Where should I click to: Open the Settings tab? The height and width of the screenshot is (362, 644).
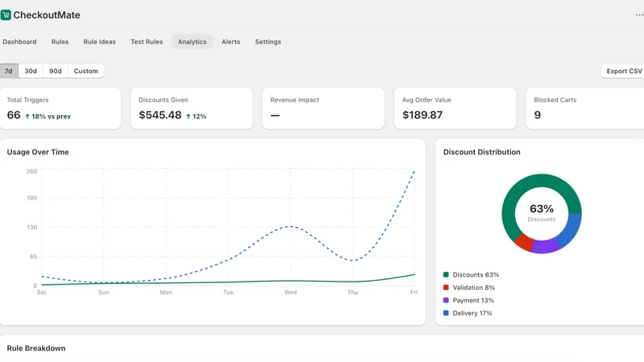coord(268,42)
